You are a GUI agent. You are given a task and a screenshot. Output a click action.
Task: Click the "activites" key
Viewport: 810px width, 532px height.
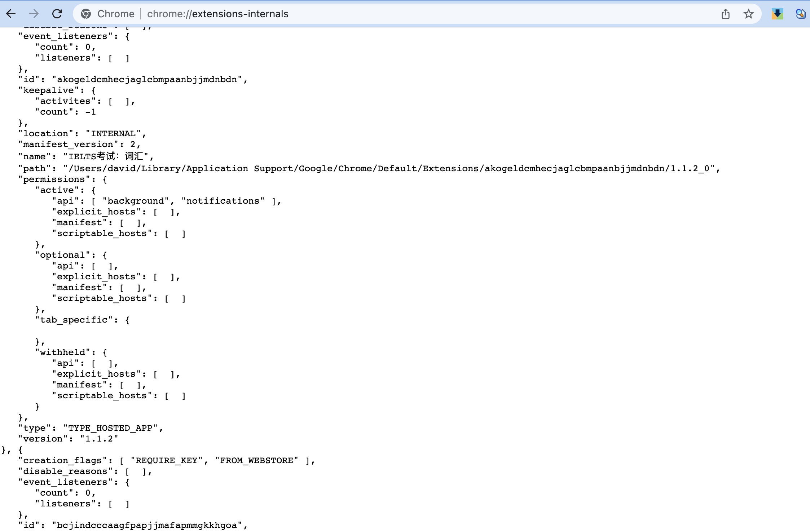(65, 101)
